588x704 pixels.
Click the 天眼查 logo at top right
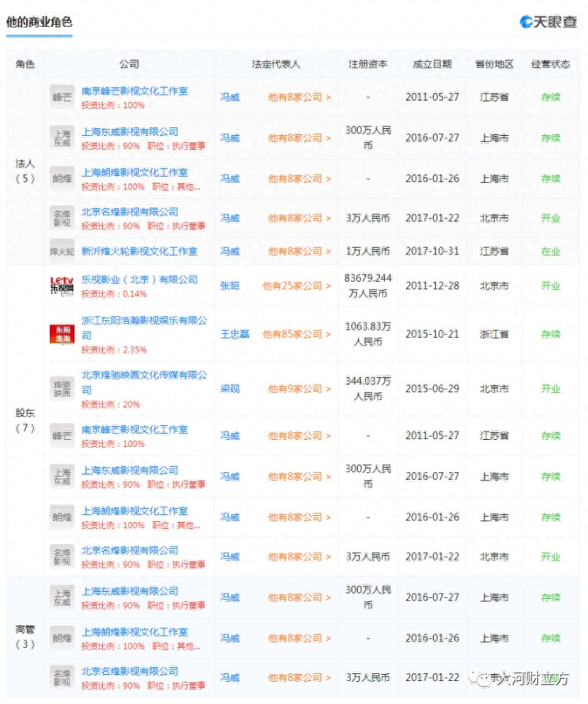point(548,21)
